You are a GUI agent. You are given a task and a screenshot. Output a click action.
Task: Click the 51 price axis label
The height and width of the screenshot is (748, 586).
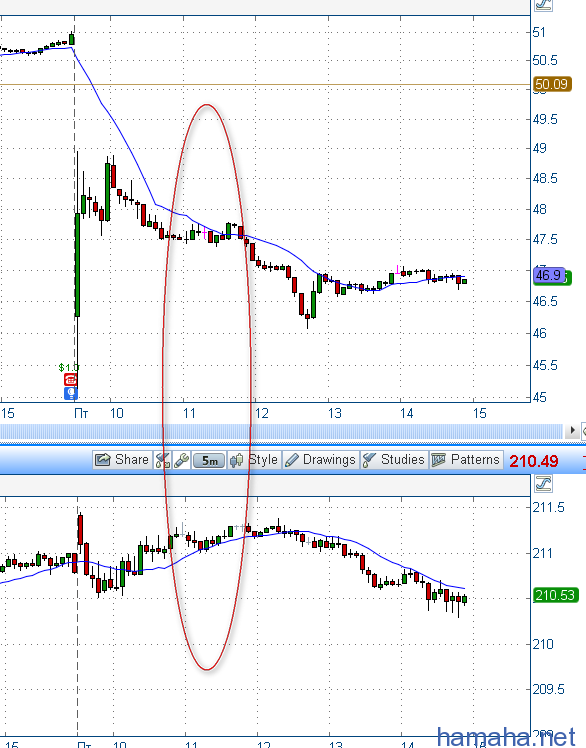click(539, 32)
